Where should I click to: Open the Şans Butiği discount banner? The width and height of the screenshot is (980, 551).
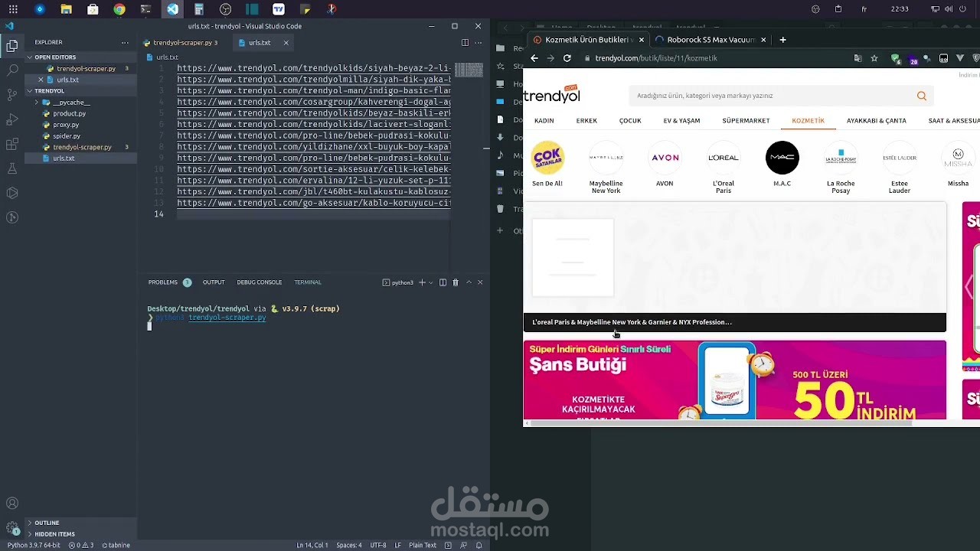click(x=735, y=380)
